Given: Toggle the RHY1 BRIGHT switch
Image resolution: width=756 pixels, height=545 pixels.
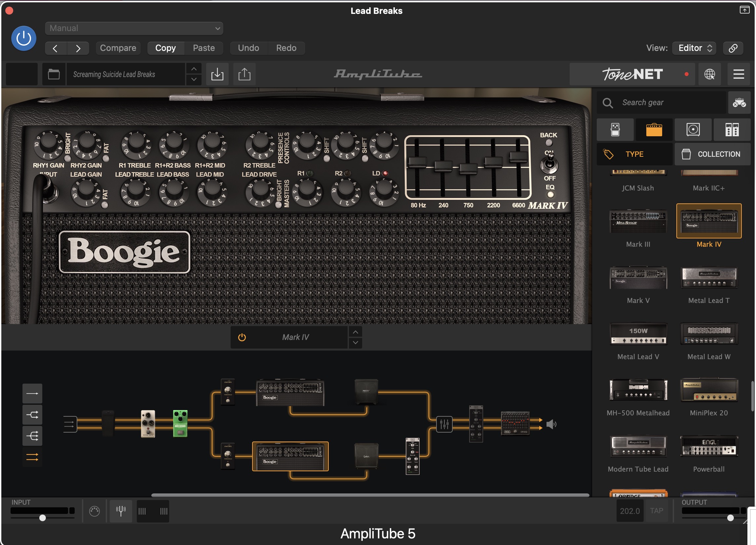Looking at the screenshot, I should tap(68, 158).
